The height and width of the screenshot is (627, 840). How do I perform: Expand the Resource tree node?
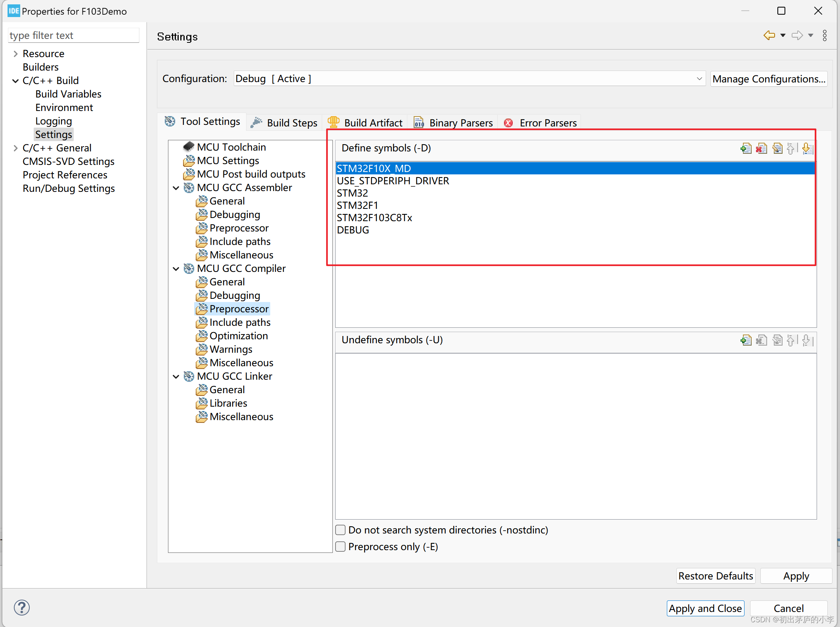coord(15,54)
